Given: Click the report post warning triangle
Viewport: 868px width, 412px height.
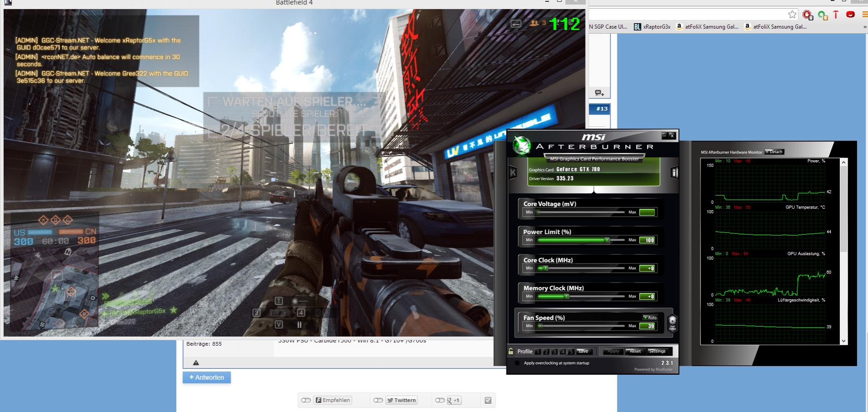Looking at the screenshot, I should pyautogui.click(x=196, y=362).
